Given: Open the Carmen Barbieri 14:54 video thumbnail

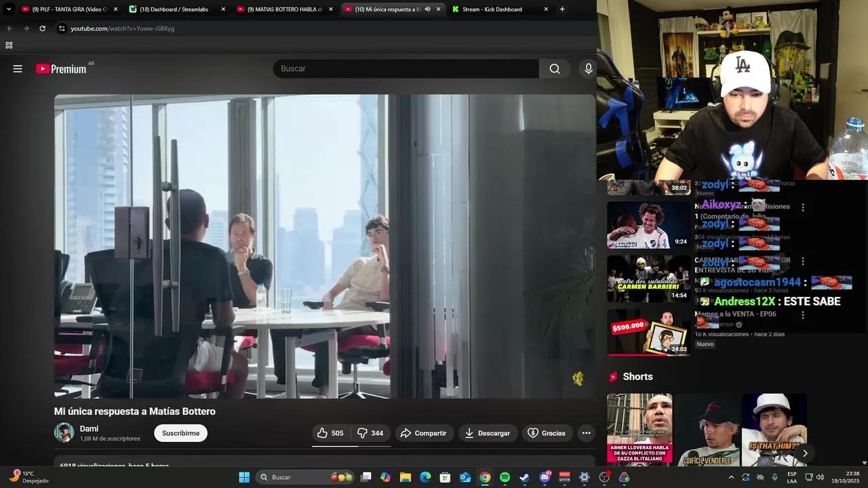Looking at the screenshot, I should point(648,279).
